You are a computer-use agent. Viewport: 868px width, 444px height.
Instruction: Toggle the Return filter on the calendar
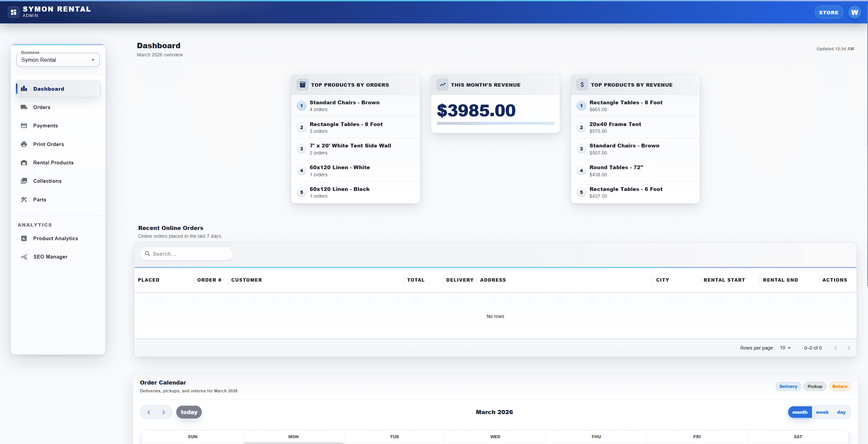[x=840, y=386]
